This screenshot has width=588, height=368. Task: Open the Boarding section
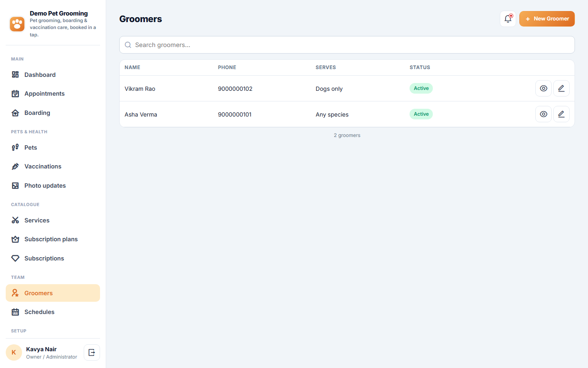(53, 113)
